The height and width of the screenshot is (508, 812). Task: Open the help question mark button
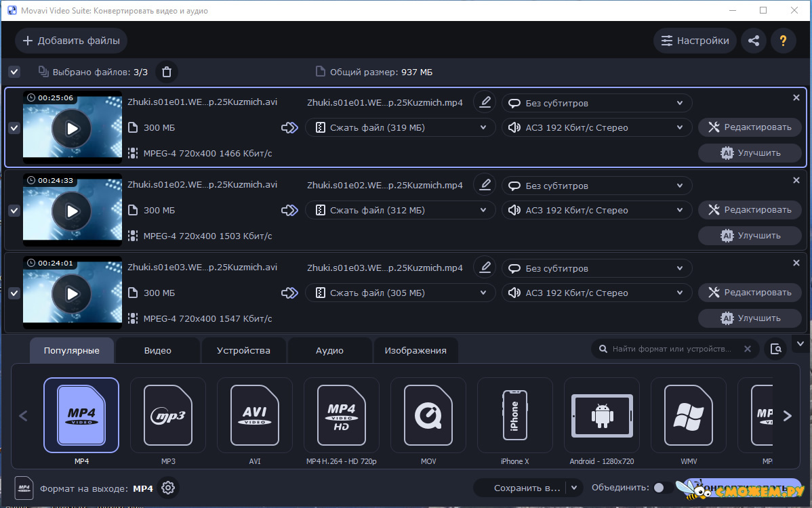(x=783, y=41)
